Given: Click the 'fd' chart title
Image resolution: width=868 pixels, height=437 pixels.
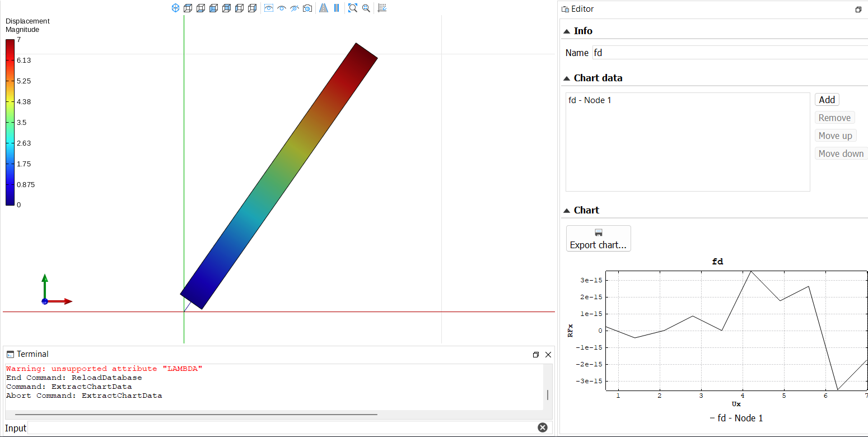Looking at the screenshot, I should [717, 261].
